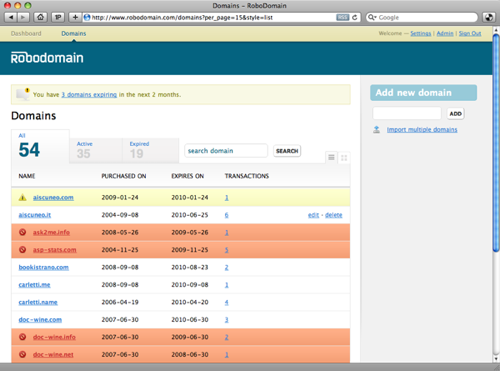500x371 pixels.
Task: Click the expired icon beside doc-wine.info
Action: [23, 337]
